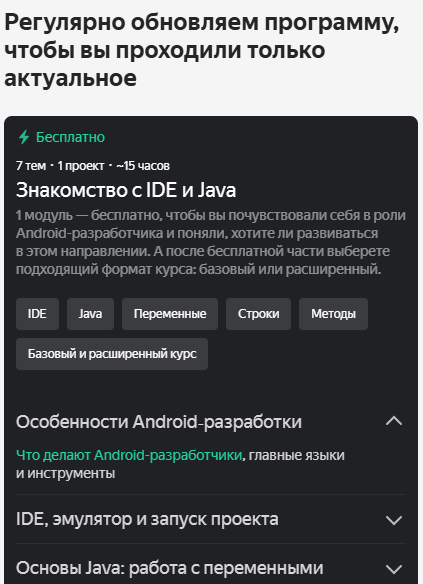Click the module description paragraph text
Image resolution: width=423 pixels, height=584 pixels.
point(211,242)
